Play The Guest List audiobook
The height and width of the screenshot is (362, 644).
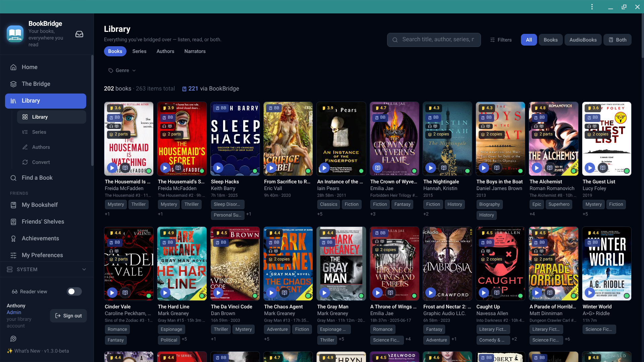tap(590, 168)
